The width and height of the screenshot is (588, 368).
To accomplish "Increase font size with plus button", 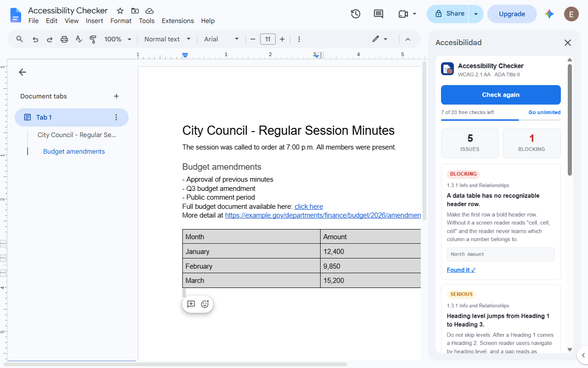I will [282, 39].
